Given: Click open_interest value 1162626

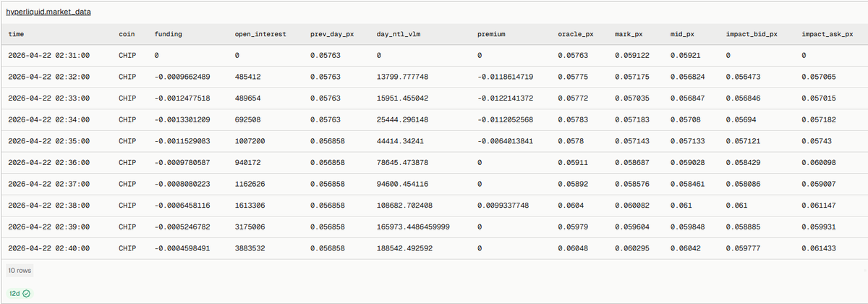Looking at the screenshot, I should click(250, 184).
